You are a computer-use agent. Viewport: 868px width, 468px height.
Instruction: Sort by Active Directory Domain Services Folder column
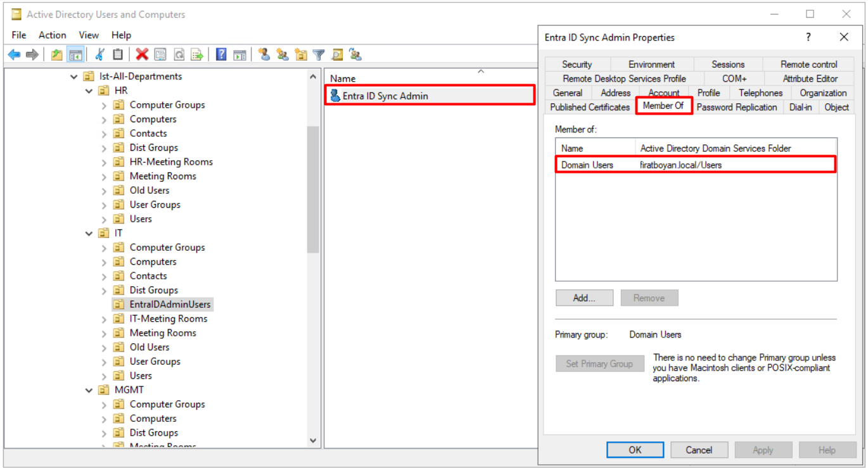click(x=736, y=148)
